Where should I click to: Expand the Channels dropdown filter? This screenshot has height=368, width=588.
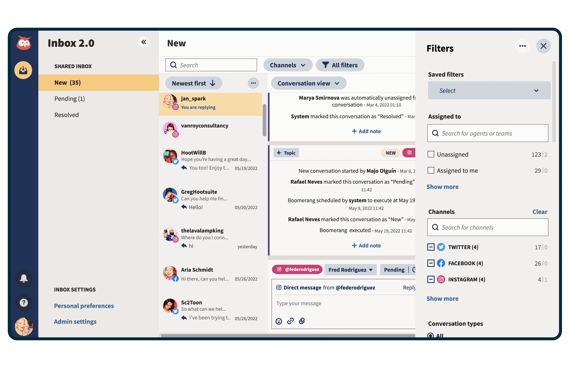287,65
